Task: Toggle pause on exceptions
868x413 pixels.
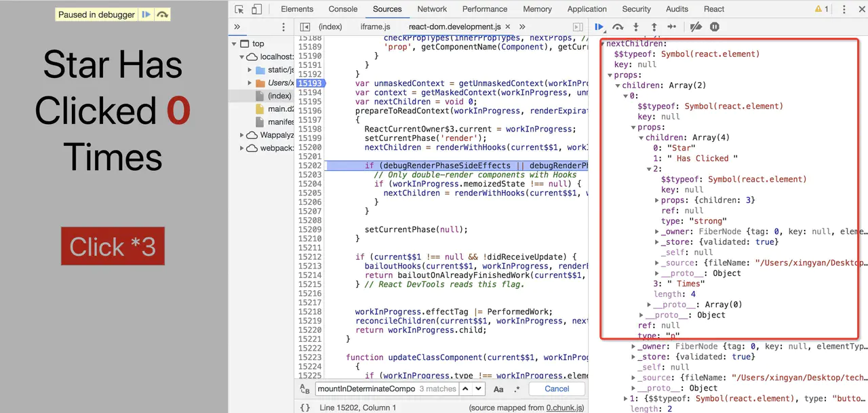Action: click(x=715, y=26)
